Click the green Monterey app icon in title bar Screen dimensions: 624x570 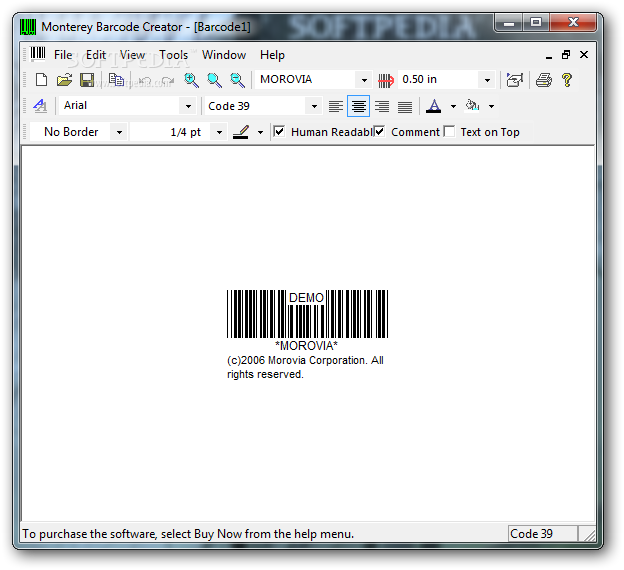coord(28,27)
